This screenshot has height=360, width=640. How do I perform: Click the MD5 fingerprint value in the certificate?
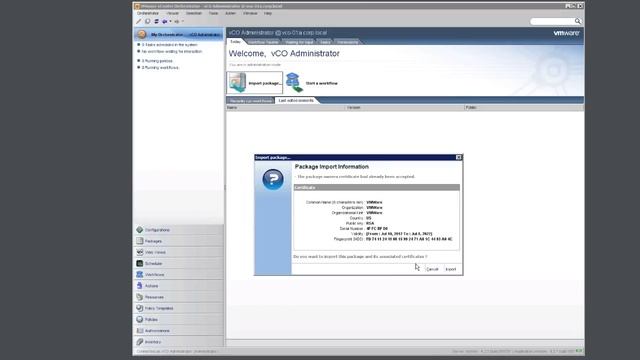(409, 239)
